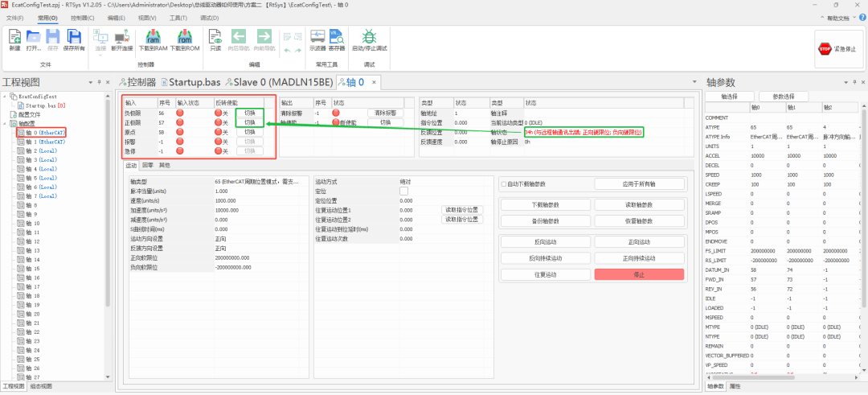Click the red 停止 button
This screenshot has width=868, height=395.
point(640,274)
